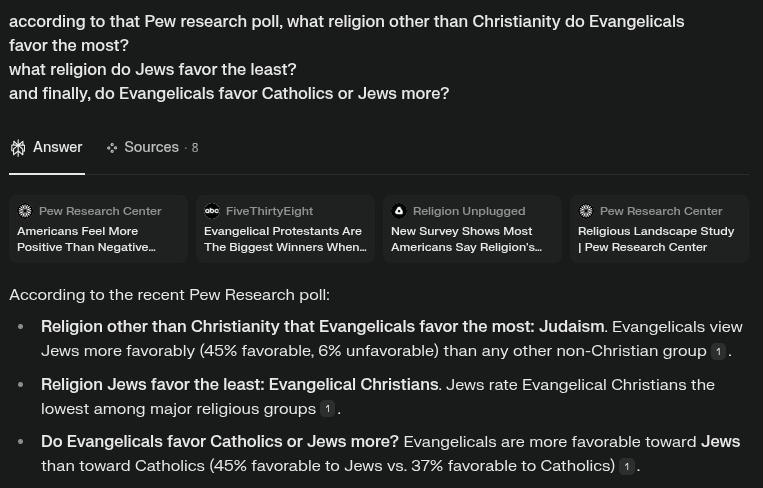Viewport: 763px width, 488px height.
Task: Open the 'Religious Landscape Study' source card
Action: coord(659,229)
